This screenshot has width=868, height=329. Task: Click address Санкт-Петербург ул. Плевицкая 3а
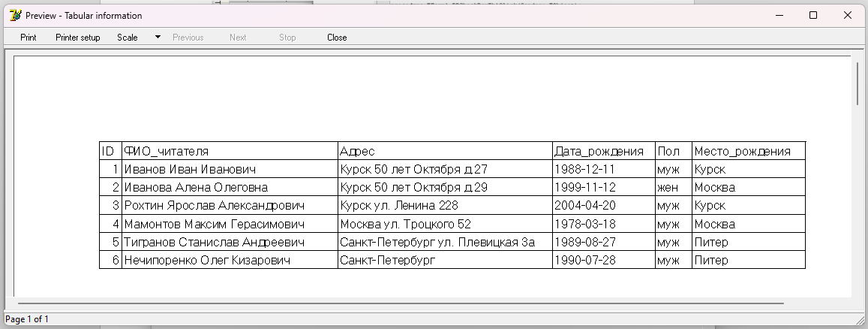tap(445, 242)
